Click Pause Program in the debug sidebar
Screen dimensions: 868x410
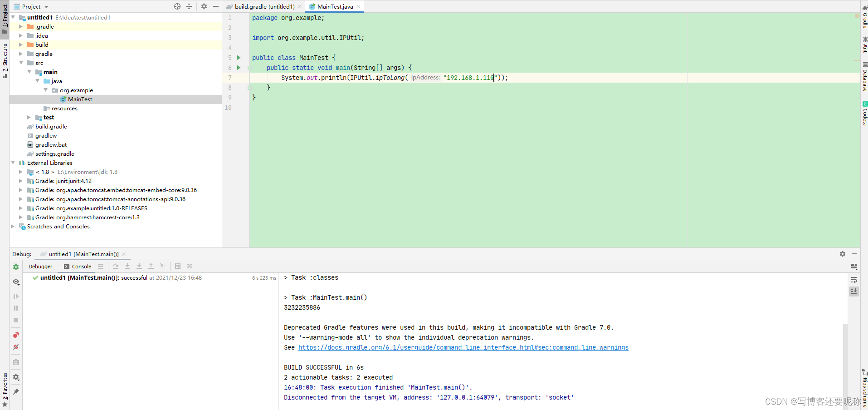pyautogui.click(x=16, y=308)
